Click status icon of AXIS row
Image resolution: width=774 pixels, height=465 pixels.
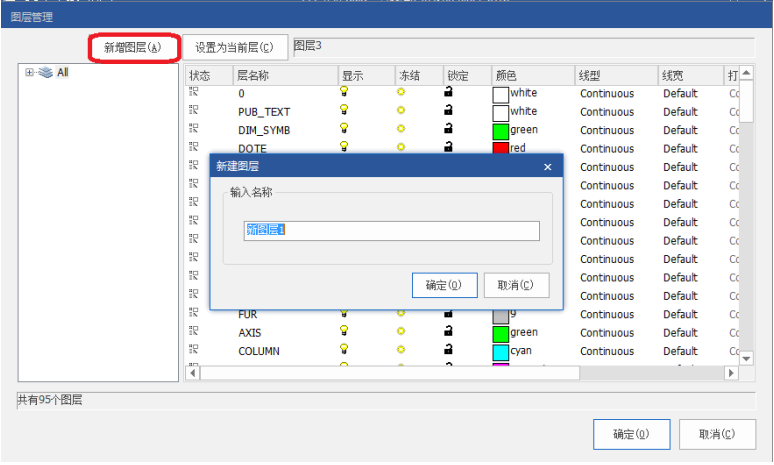pos(194,331)
